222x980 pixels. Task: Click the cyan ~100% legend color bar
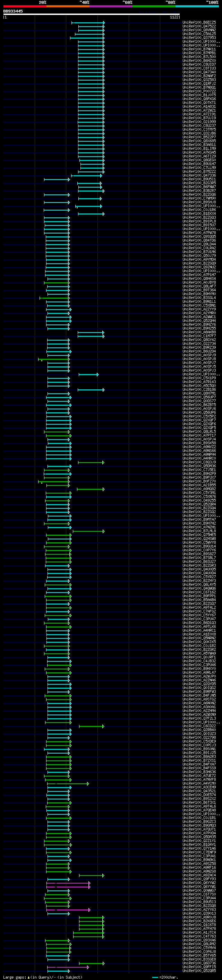197,6
